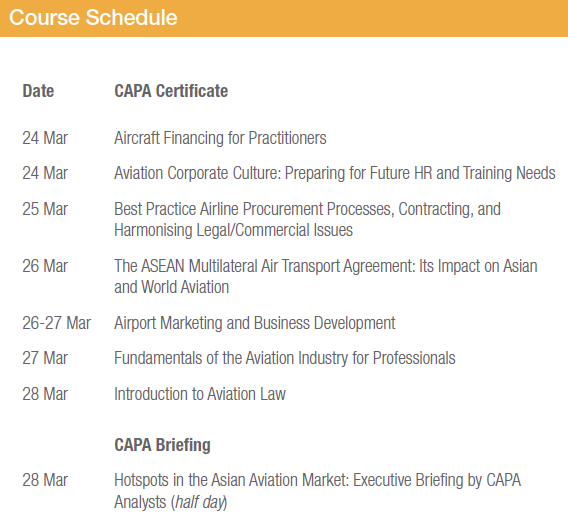This screenshot has width=568, height=518.
Task: Select the 27 Mar date entry
Action: [x=45, y=358]
